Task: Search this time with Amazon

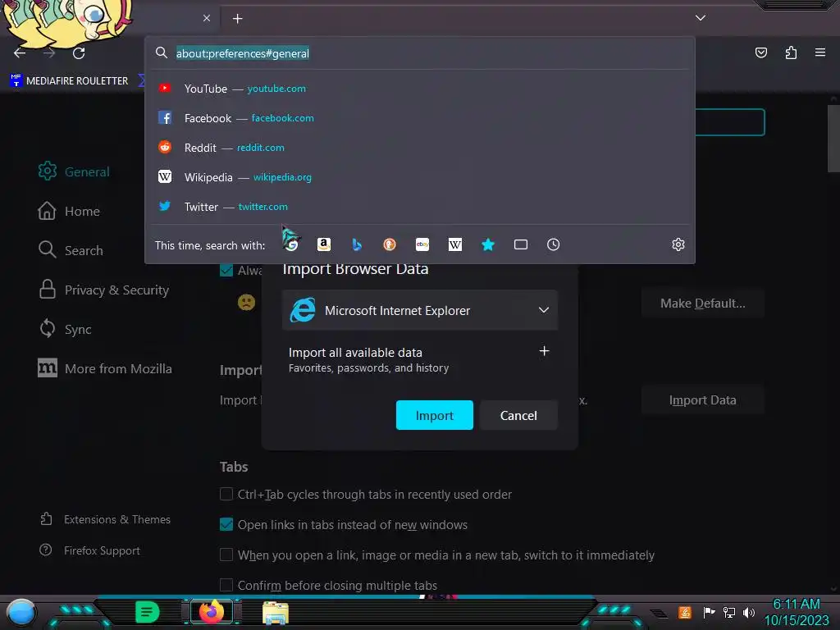Action: pos(323,244)
